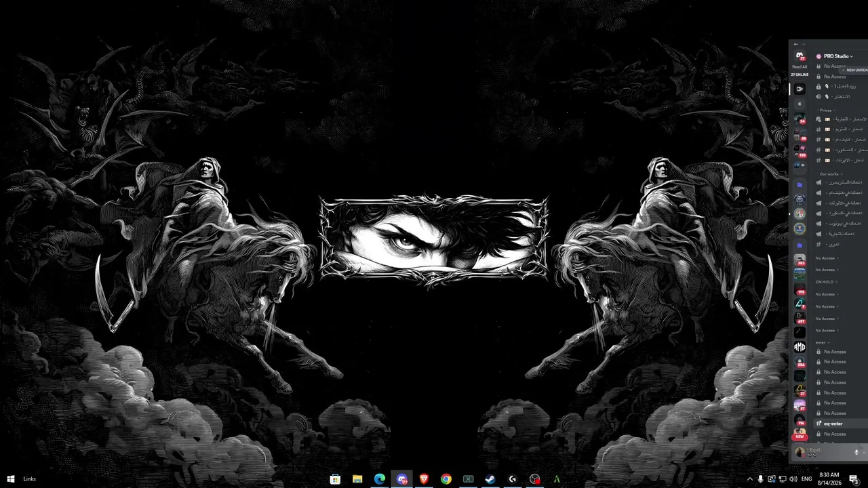The width and height of the screenshot is (868, 488).
Task: Select the server icon with badge 353
Action: coord(800,260)
